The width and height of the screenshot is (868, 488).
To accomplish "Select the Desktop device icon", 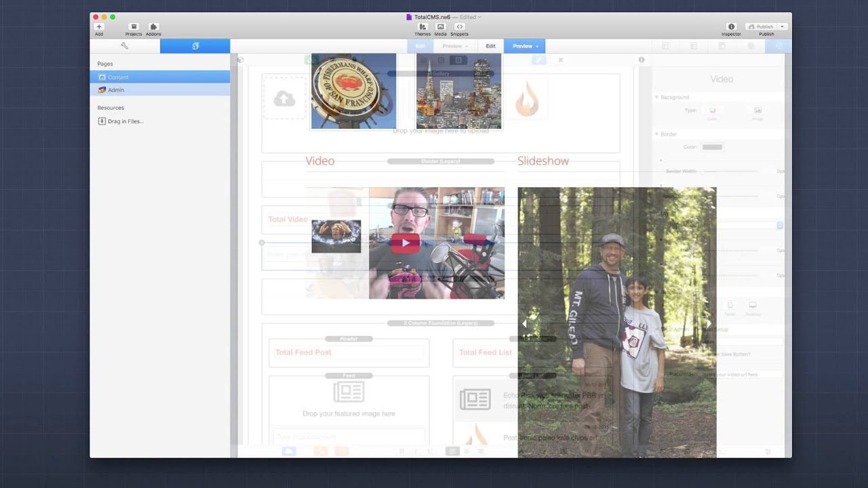I will click(752, 306).
